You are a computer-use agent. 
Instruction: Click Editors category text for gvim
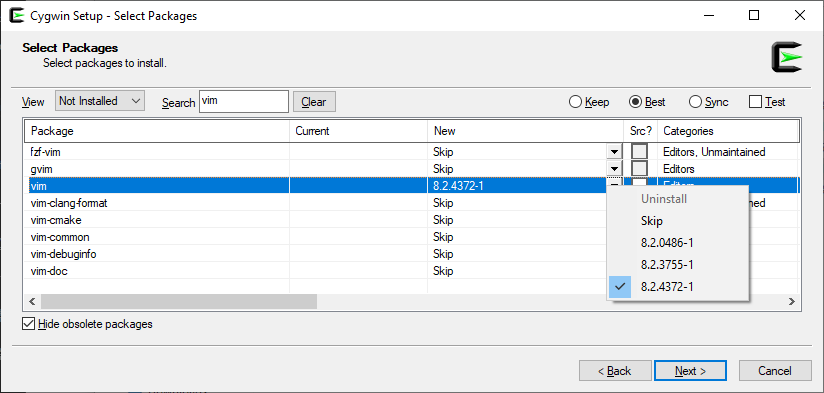click(679, 169)
